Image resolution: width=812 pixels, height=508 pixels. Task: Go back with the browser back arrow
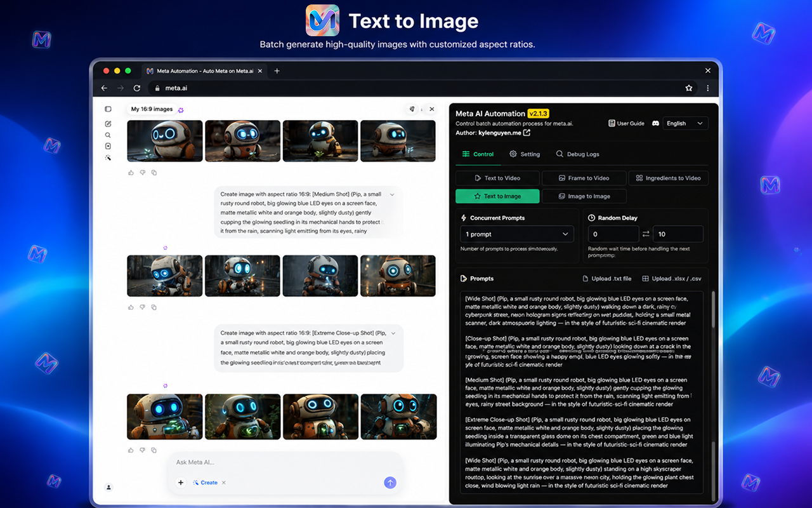click(x=105, y=88)
